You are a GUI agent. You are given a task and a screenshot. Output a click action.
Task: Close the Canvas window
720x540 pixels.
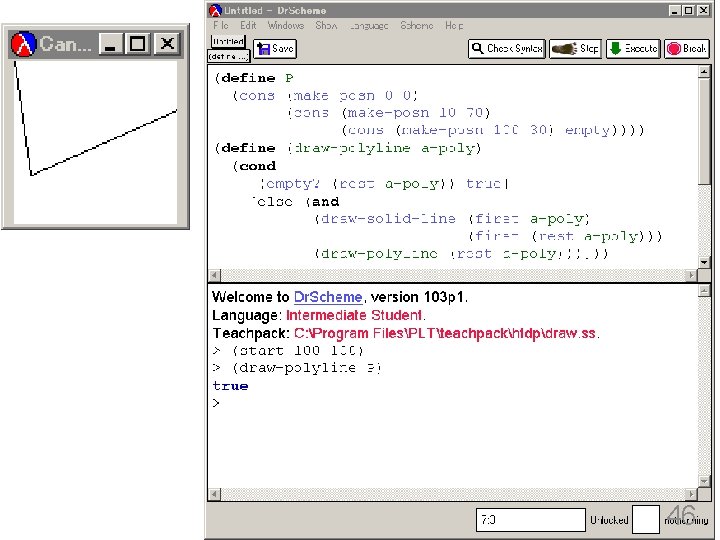(167, 45)
